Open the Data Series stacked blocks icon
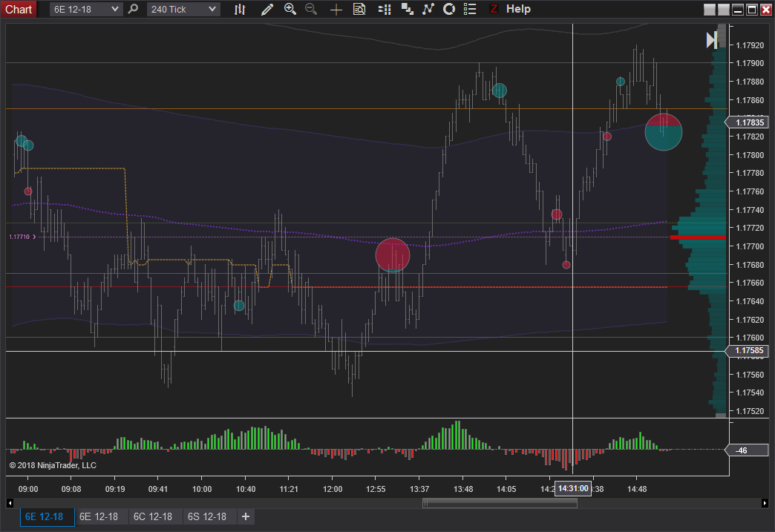This screenshot has width=775, height=532. click(408, 9)
